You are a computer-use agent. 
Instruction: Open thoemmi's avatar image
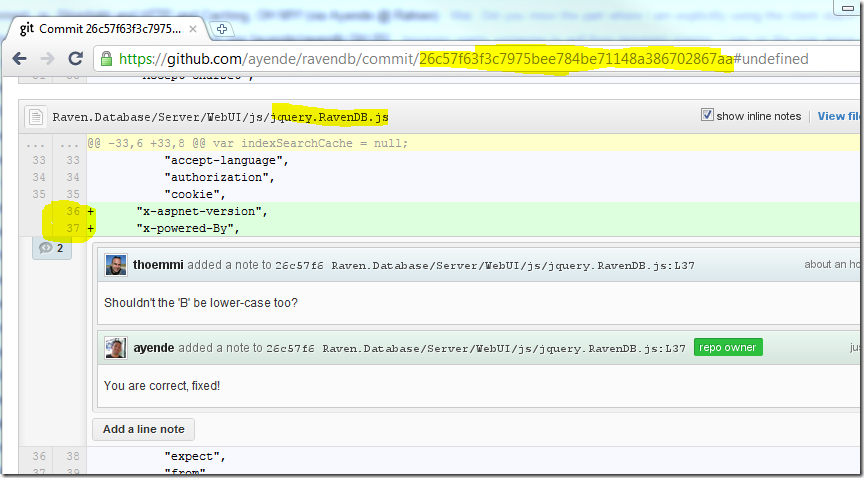click(x=116, y=265)
